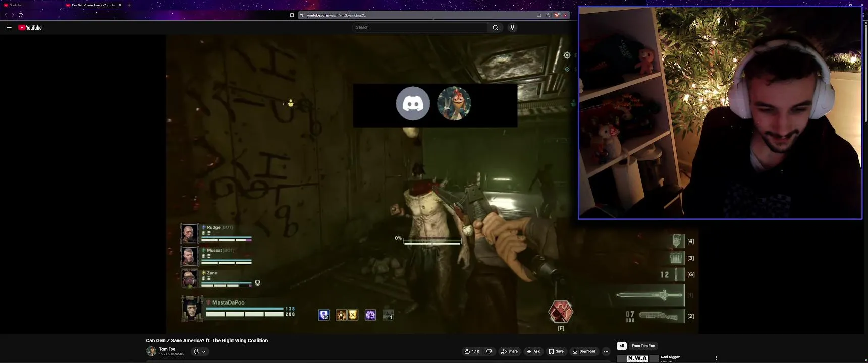868x363 pixels.
Task: Select the Can Gen Z Save America tab
Action: [93, 5]
